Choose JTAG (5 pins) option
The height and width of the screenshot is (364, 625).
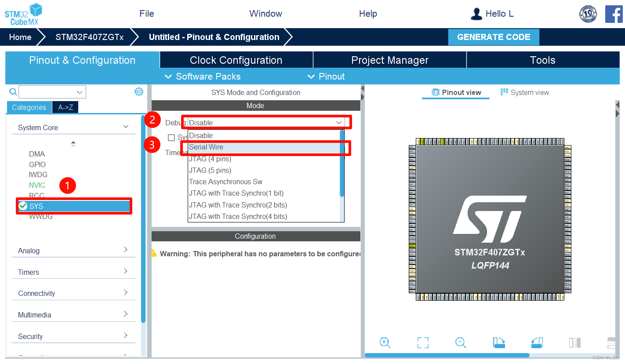[x=264, y=170]
